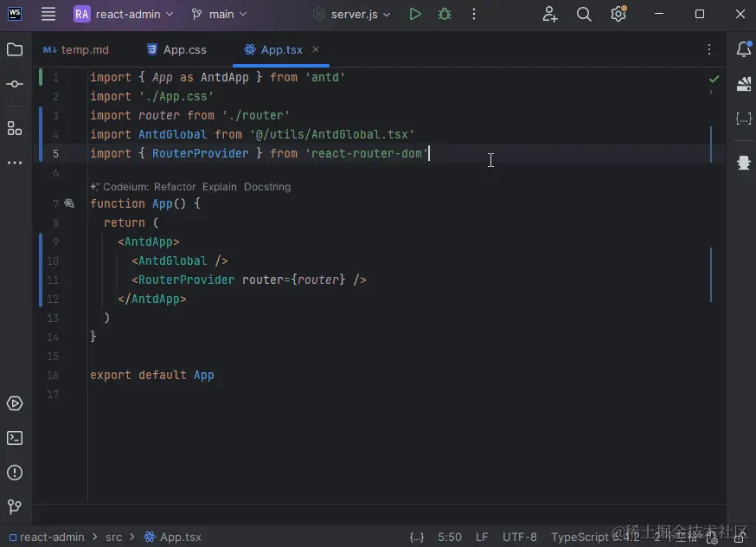Click src in the breadcrumb bar
The width and height of the screenshot is (756, 547).
pyautogui.click(x=114, y=537)
